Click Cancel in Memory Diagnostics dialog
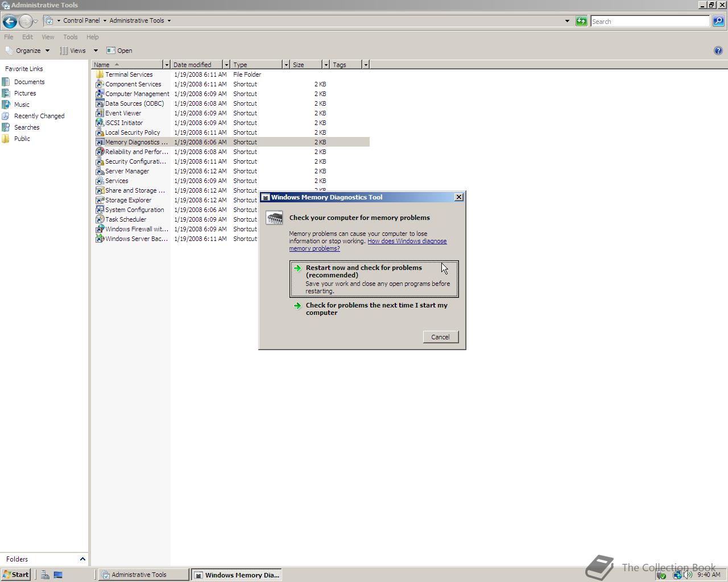The width and height of the screenshot is (728, 582). [x=440, y=337]
